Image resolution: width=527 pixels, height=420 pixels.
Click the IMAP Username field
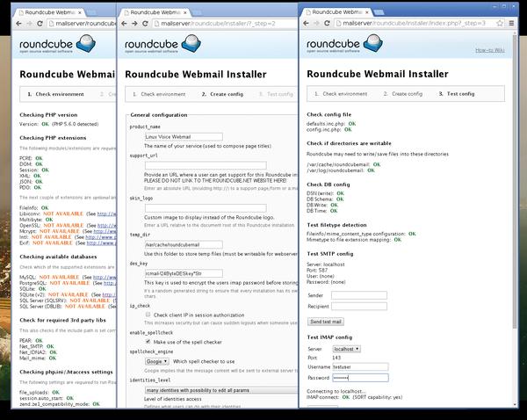click(360, 367)
